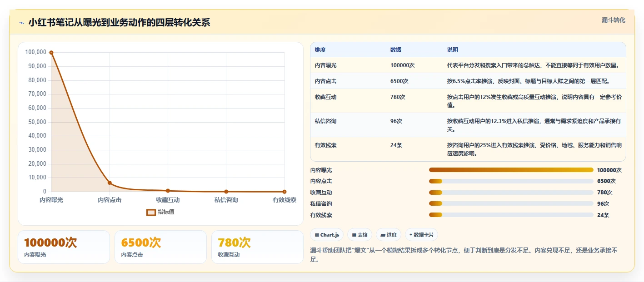Click the footer paragraph starting 漏斗帮助团队
644x282 pixels.
click(464, 255)
